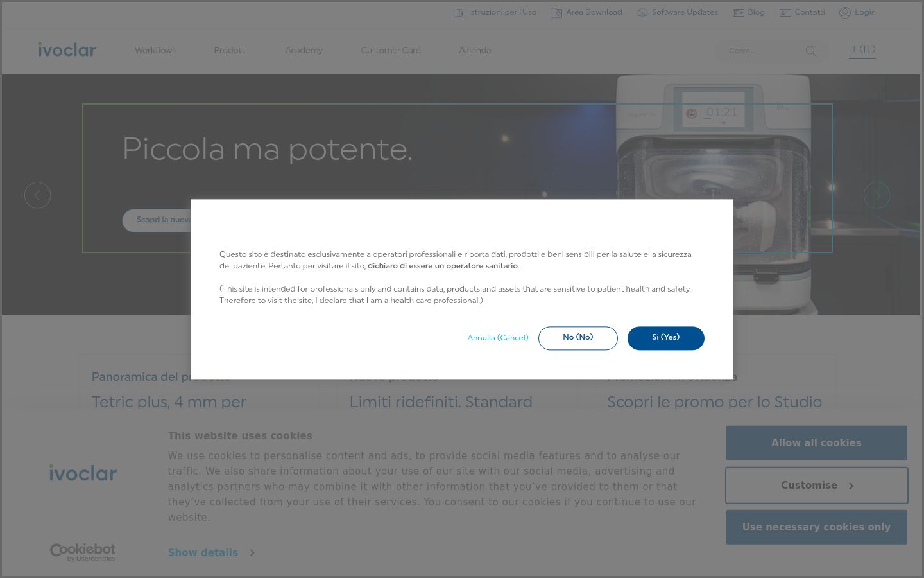Go to previous carousel slide

[37, 195]
